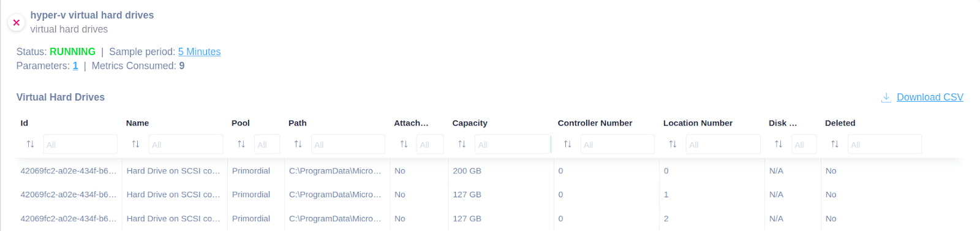
Task: Focus the Disk filter field
Action: point(804,144)
